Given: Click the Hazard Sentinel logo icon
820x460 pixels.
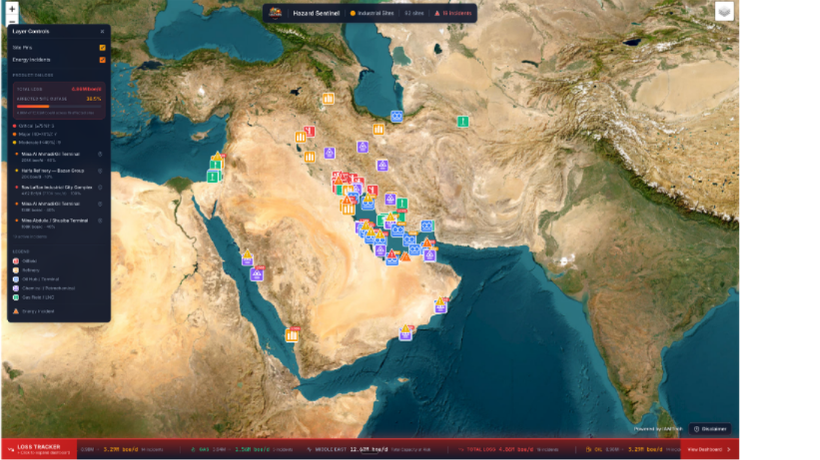Looking at the screenshot, I should [x=275, y=13].
